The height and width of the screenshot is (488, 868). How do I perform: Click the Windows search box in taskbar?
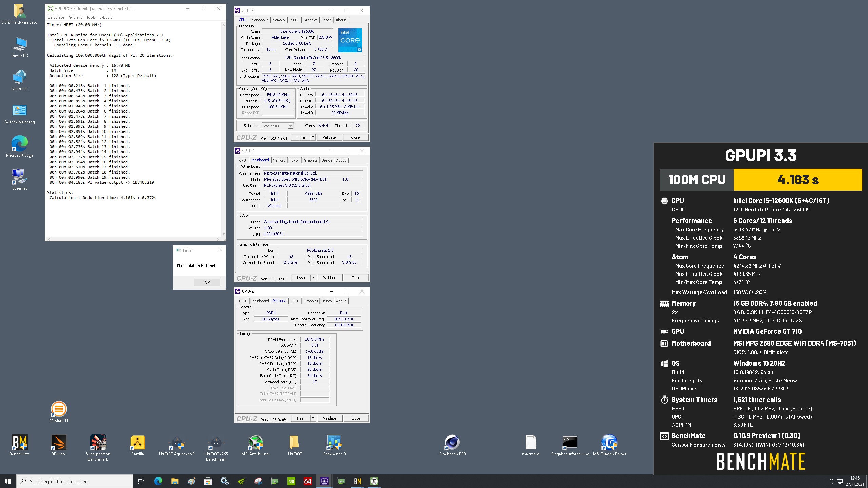pos(75,481)
